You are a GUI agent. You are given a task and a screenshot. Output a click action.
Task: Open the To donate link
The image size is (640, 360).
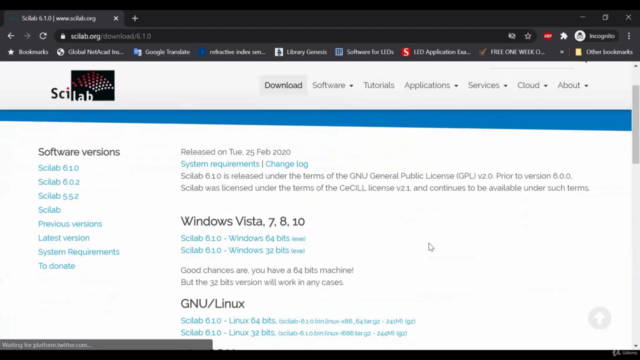(x=56, y=266)
